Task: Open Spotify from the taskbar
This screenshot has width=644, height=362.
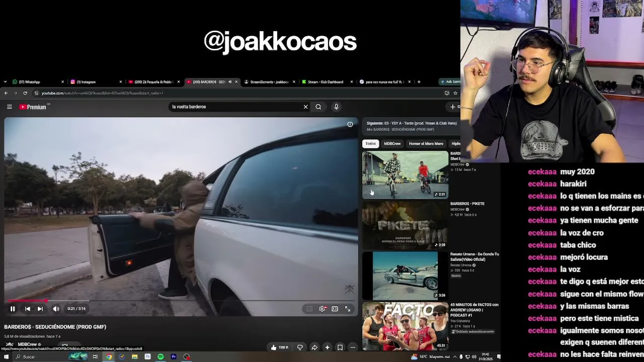Action: coord(160,357)
